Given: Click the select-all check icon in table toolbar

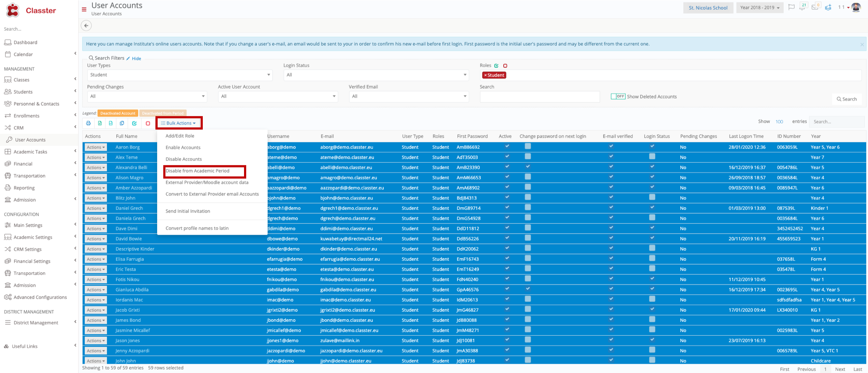Looking at the screenshot, I should 135,123.
